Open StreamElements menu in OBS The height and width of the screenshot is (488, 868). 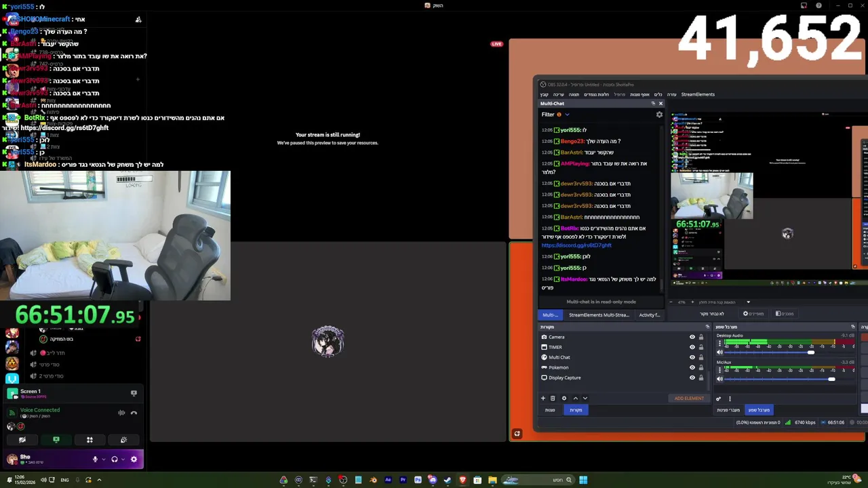(x=698, y=94)
